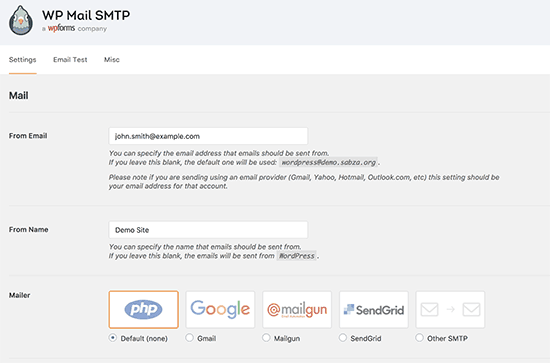The height and width of the screenshot is (363, 550).
Task: Choose the SendGrid mailer card
Action: tap(374, 309)
